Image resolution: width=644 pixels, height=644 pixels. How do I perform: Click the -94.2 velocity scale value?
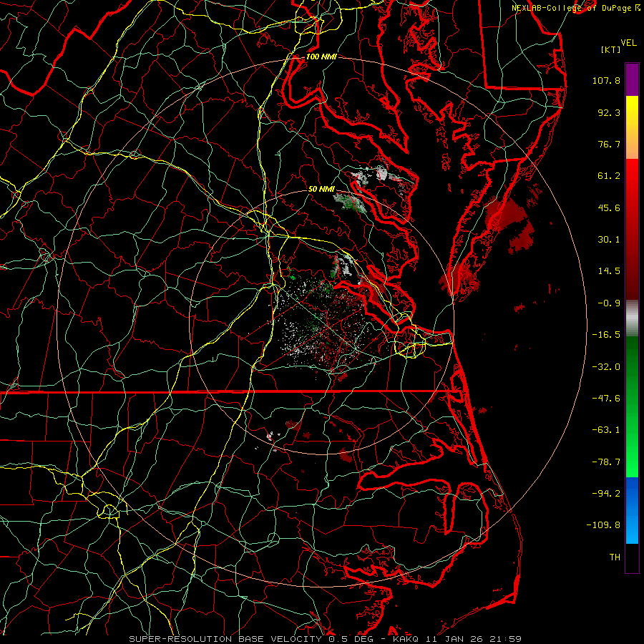pyautogui.click(x=606, y=494)
